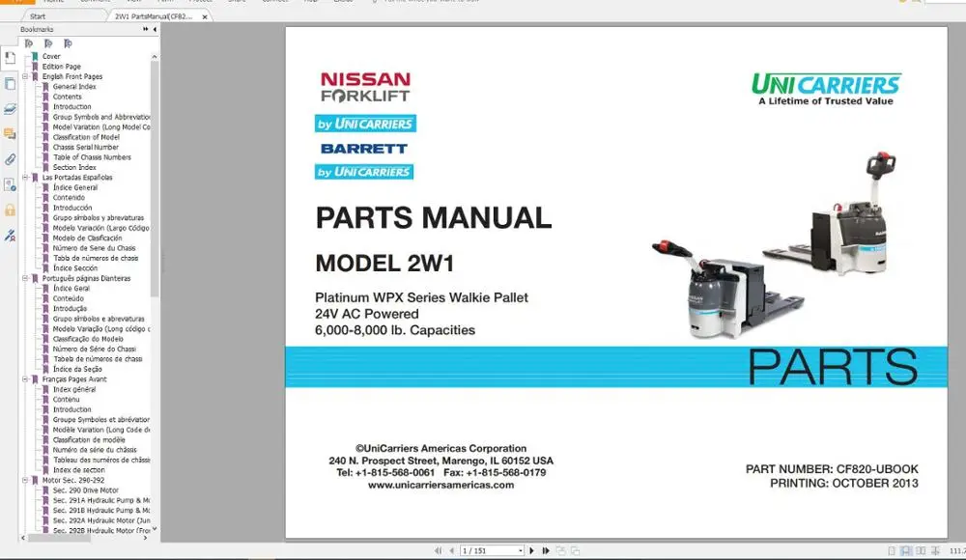
Task: Go to the next page with the arrow button
Action: click(x=531, y=549)
